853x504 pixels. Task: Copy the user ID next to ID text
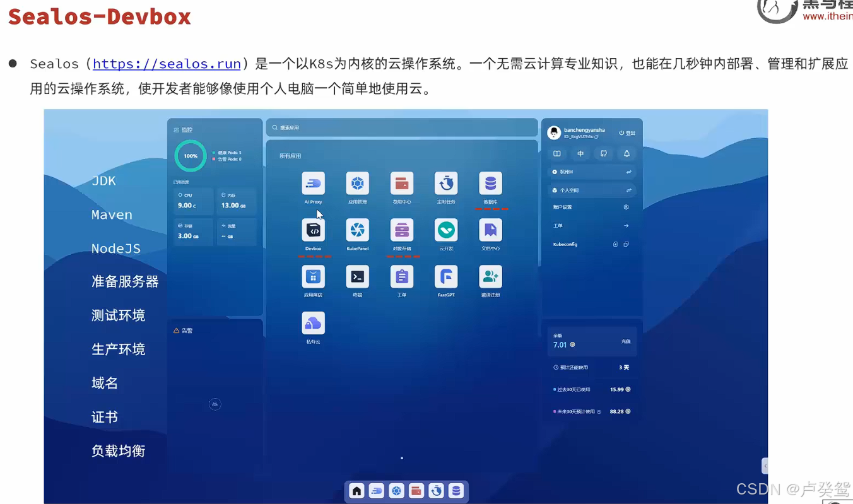pos(596,136)
